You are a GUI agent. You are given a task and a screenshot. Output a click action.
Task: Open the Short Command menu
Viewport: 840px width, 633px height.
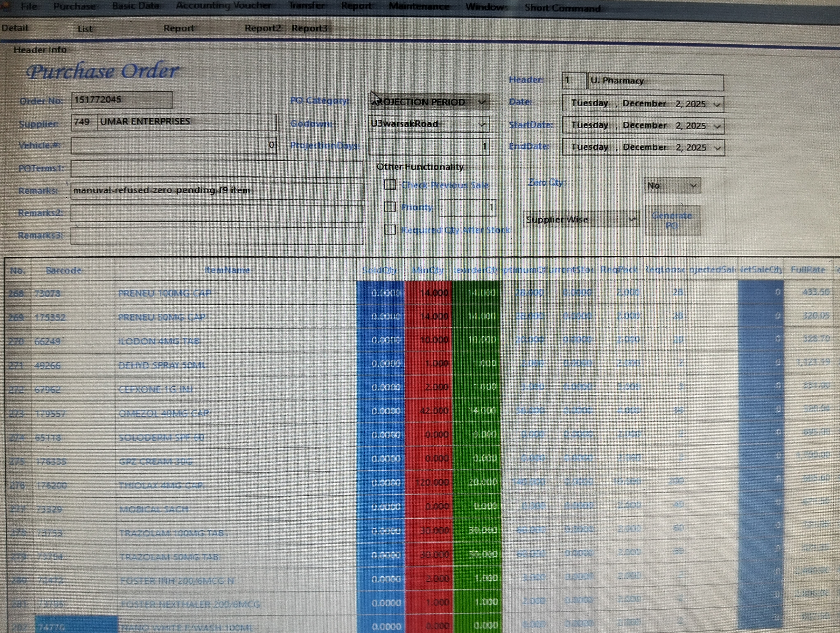(562, 8)
